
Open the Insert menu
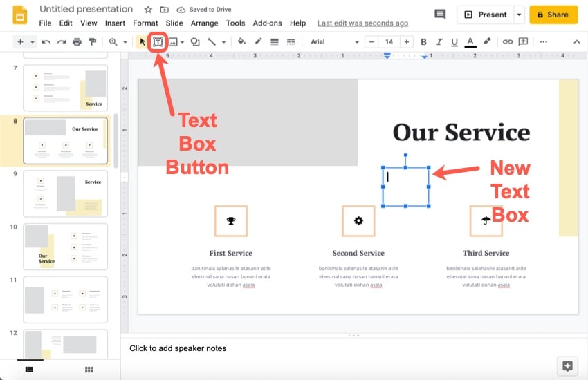(x=115, y=23)
